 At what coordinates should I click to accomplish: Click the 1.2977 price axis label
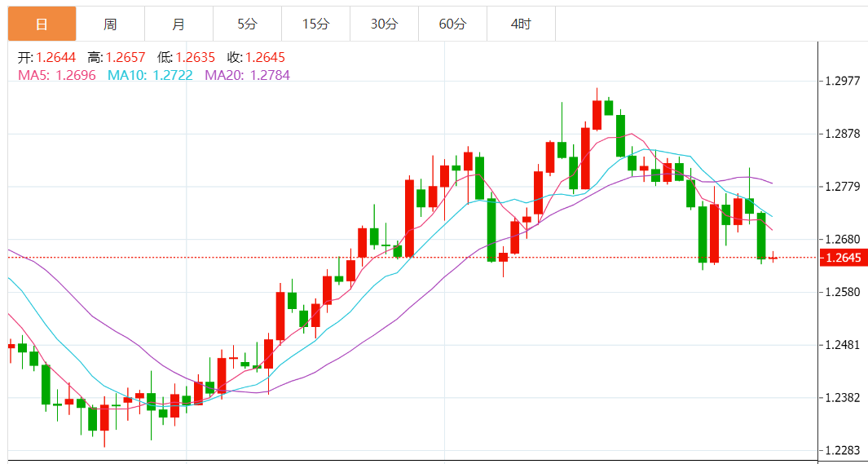pyautogui.click(x=843, y=81)
